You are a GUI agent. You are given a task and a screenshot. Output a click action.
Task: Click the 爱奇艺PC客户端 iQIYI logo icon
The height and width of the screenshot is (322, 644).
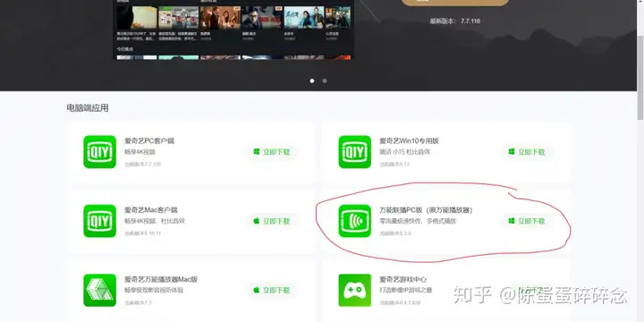(x=100, y=152)
